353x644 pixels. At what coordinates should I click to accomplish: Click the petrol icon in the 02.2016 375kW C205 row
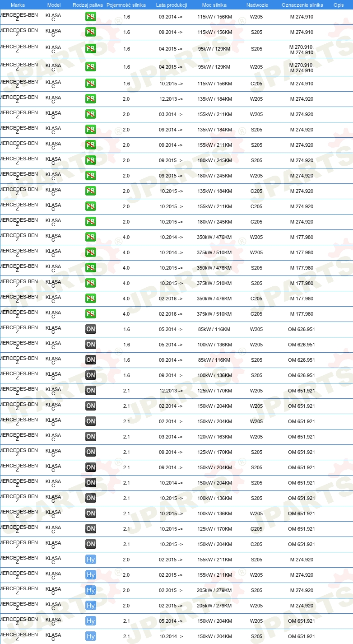coord(91,314)
